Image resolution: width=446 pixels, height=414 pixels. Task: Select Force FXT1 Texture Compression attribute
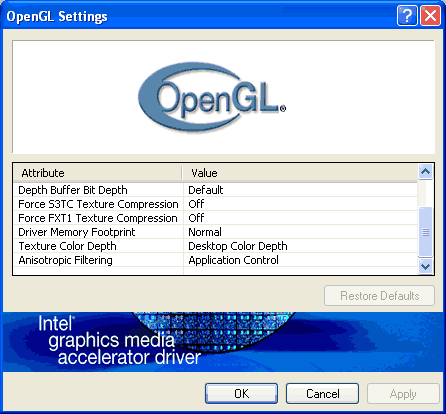click(x=98, y=218)
